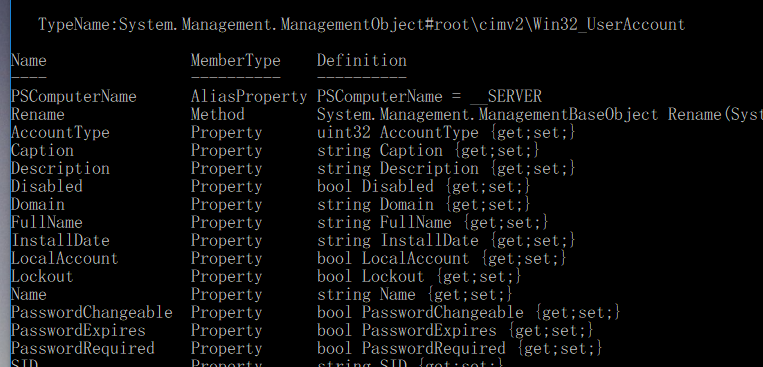The width and height of the screenshot is (763, 367).
Task: Click the PasswordExpires property name
Action: click(78, 330)
